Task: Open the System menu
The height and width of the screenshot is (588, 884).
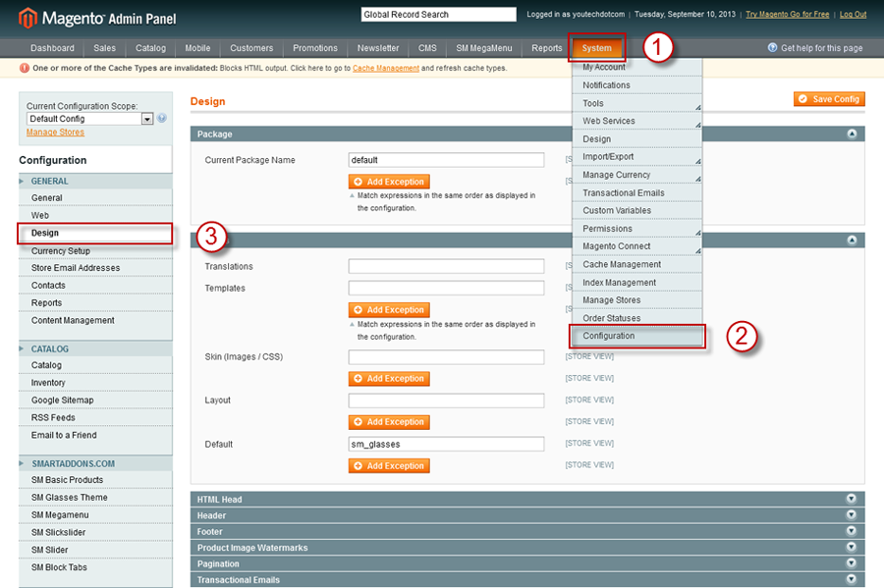Action: tap(596, 48)
